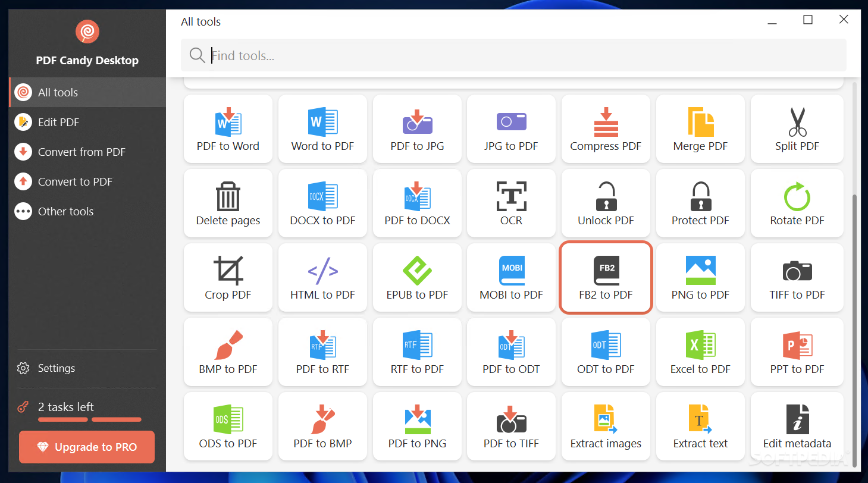Launch the Crop PDF tool
This screenshot has height=483, width=868.
pos(228,278)
